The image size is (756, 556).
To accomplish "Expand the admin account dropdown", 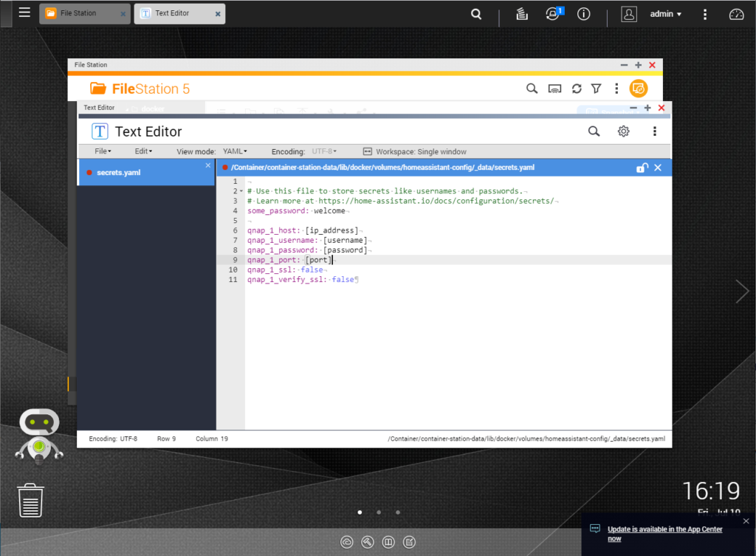I will coord(665,14).
